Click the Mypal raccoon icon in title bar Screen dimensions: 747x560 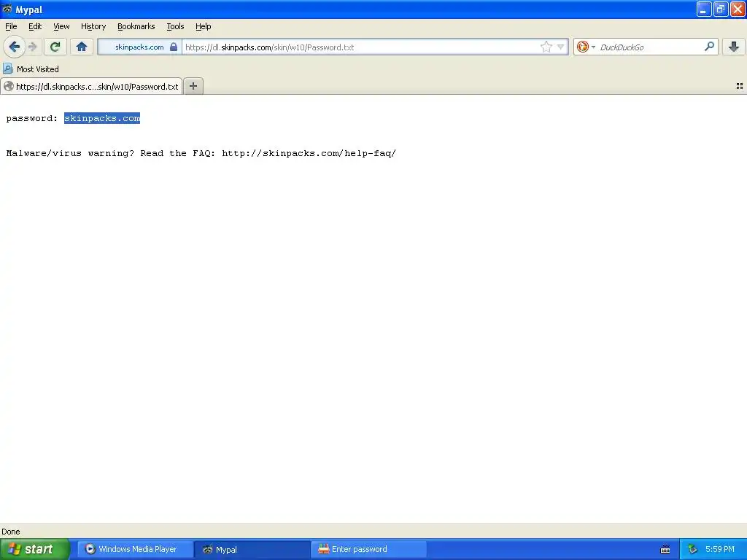(7, 9)
